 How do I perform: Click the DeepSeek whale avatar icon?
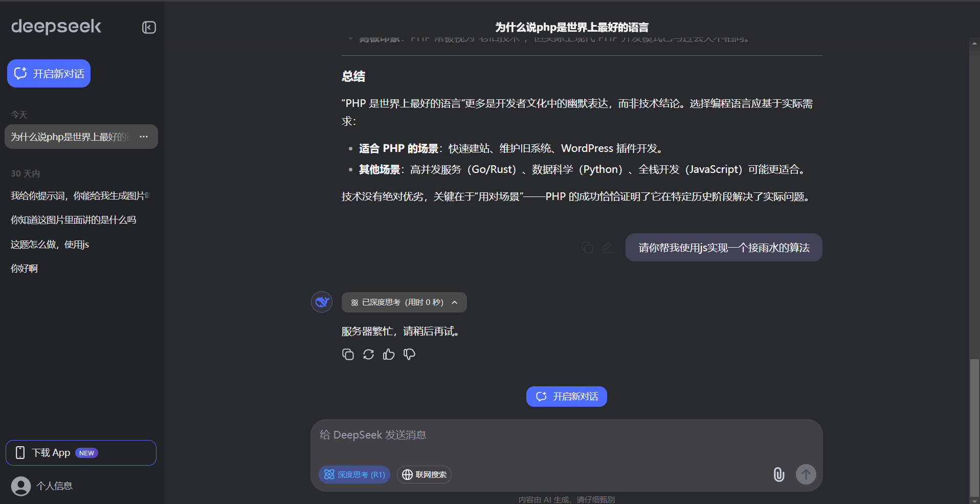pyautogui.click(x=322, y=302)
